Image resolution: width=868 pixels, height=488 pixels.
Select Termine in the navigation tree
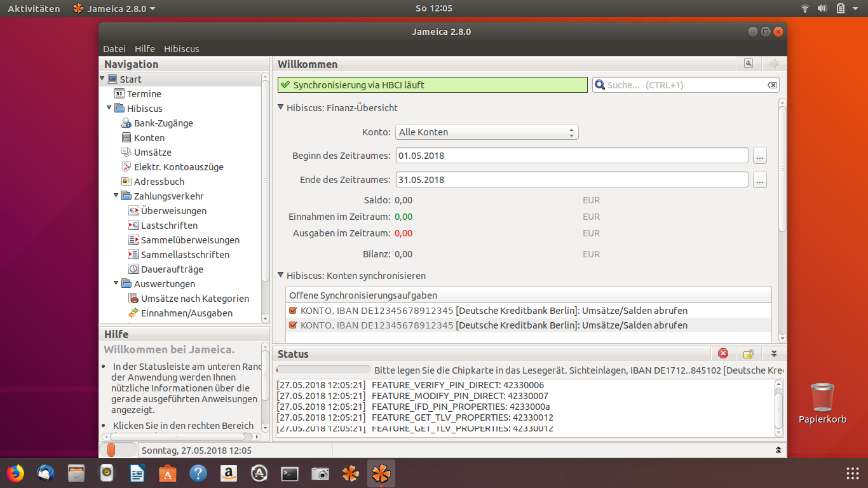pos(144,94)
